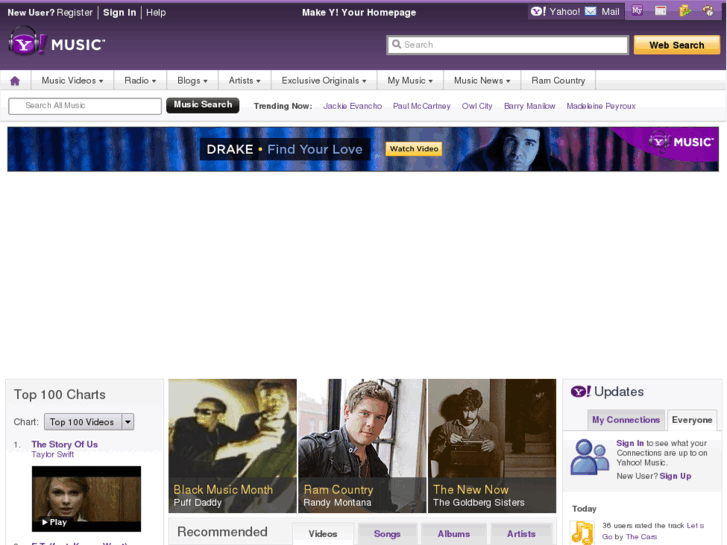Open the Top 100 Videos chart dropdown

click(x=89, y=422)
